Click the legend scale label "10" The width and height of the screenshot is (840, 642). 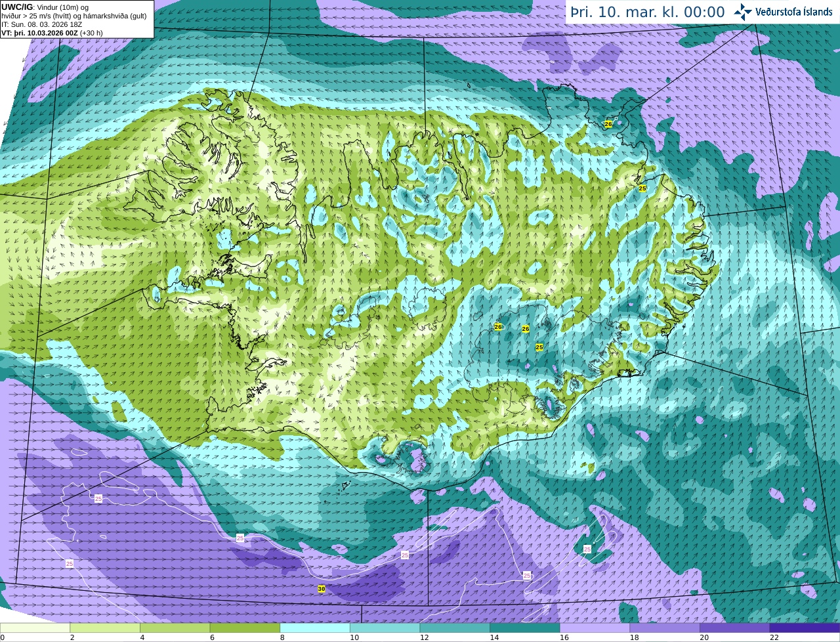tap(354, 637)
